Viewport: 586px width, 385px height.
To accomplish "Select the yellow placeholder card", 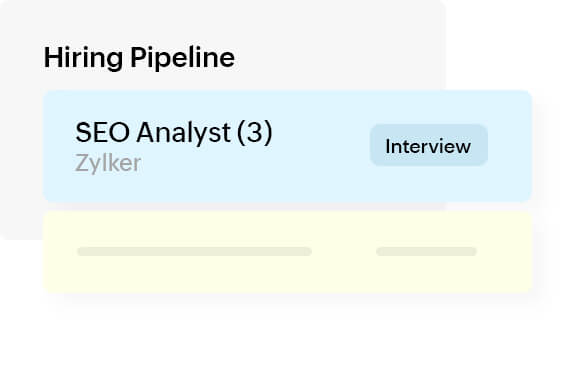I will click(287, 252).
